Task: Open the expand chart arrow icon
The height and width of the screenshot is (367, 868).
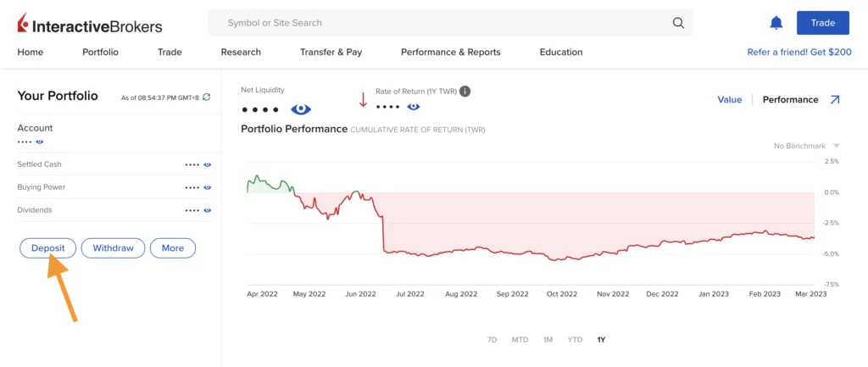Action: pyautogui.click(x=835, y=99)
